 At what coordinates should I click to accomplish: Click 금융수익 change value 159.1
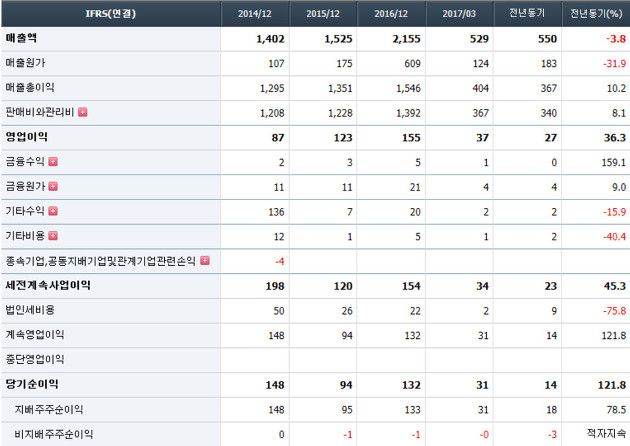click(614, 163)
